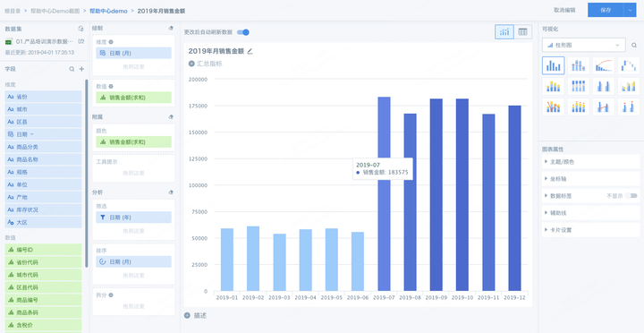Open the dropdown arrow beside save button
Viewport: 644px width, 333px height.
coord(630,10)
